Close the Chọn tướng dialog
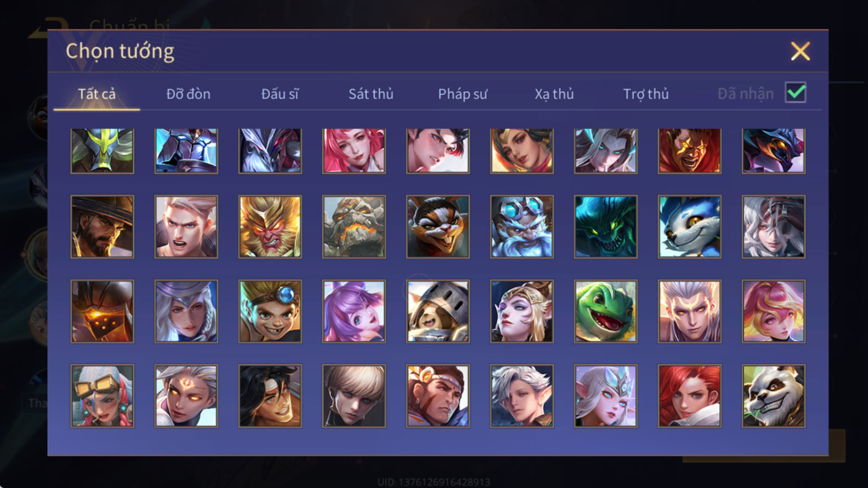 click(800, 52)
